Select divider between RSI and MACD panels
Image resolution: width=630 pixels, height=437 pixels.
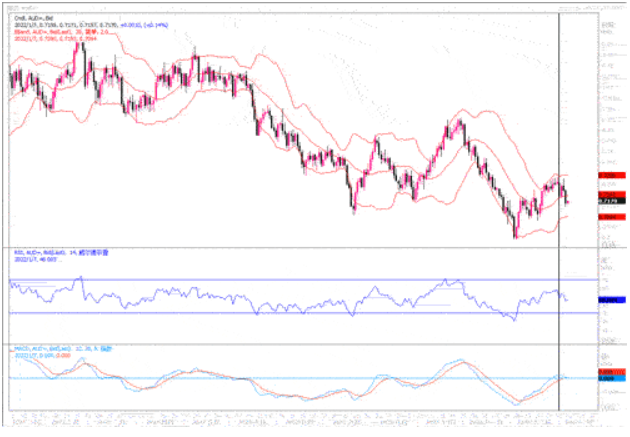click(300, 343)
